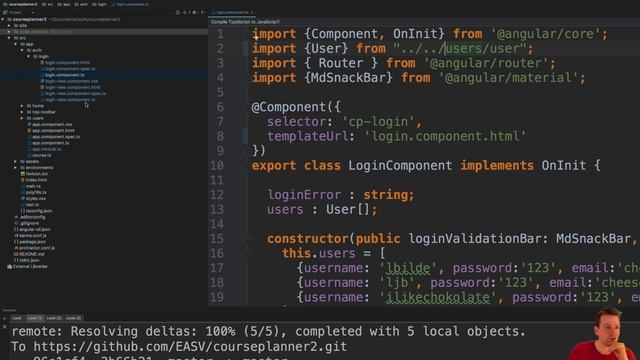Screen dimensions: 640x360
Task: Click the 'Compile TypeScript to JavaScript?' notification
Action: (x=245, y=22)
